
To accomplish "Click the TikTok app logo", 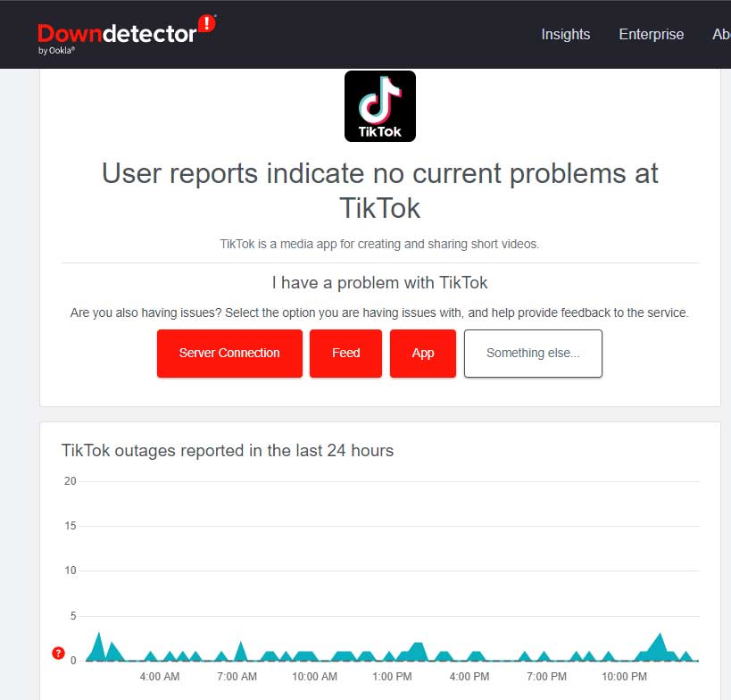I will pyautogui.click(x=380, y=106).
